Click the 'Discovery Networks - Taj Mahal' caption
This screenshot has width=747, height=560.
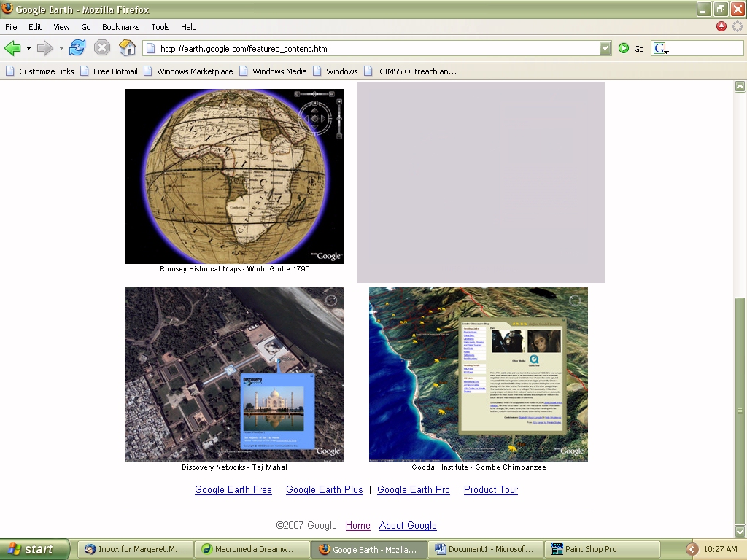[x=234, y=467]
